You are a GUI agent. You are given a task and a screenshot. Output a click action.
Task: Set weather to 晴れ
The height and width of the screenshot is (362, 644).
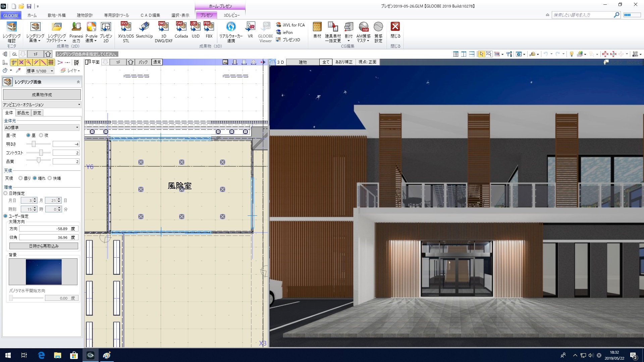click(35, 178)
